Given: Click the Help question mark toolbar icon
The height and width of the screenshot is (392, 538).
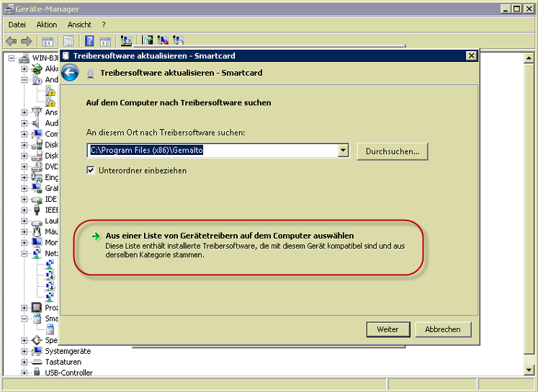Looking at the screenshot, I should point(89,41).
